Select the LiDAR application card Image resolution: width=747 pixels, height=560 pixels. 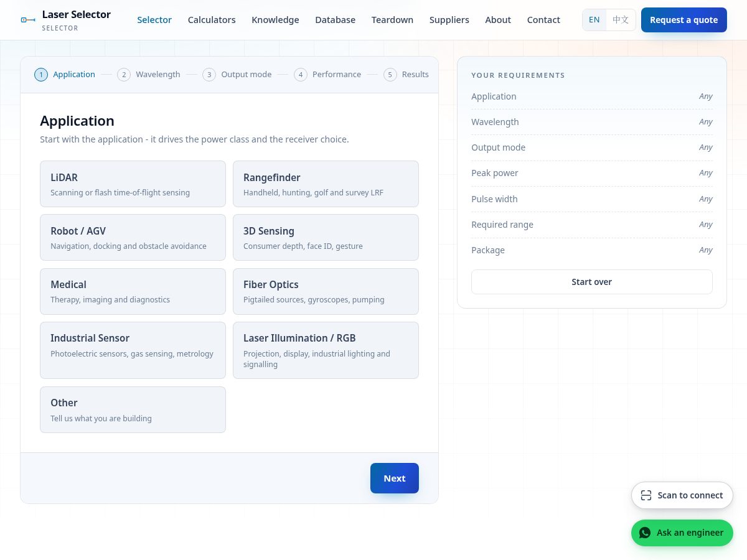click(133, 184)
